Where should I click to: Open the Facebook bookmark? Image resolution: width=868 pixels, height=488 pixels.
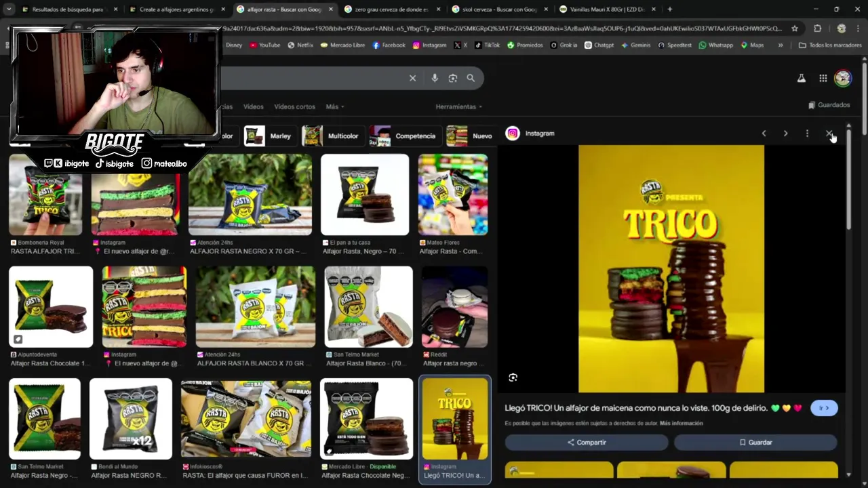tap(389, 45)
